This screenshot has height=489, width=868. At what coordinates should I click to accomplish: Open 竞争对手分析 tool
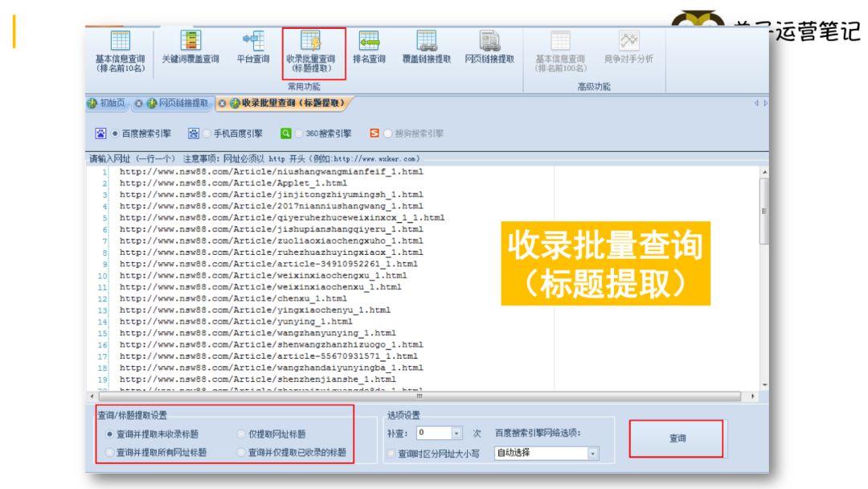tap(628, 47)
